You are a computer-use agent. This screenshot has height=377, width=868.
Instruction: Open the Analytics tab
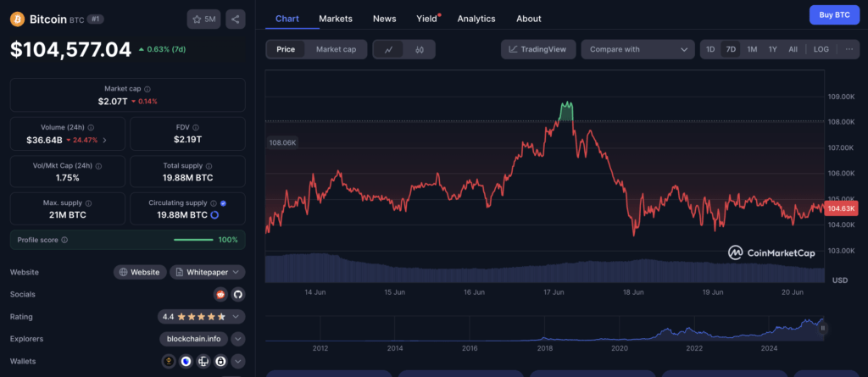(x=476, y=19)
